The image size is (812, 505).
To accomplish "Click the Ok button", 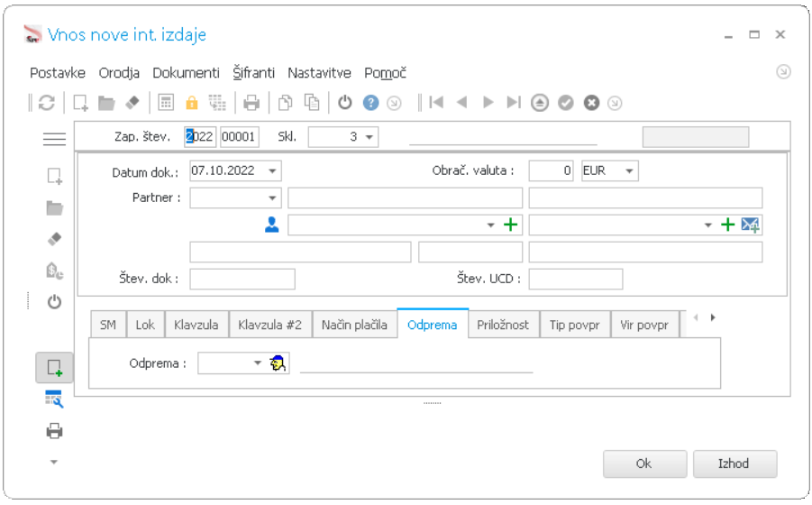I will pyautogui.click(x=644, y=464).
